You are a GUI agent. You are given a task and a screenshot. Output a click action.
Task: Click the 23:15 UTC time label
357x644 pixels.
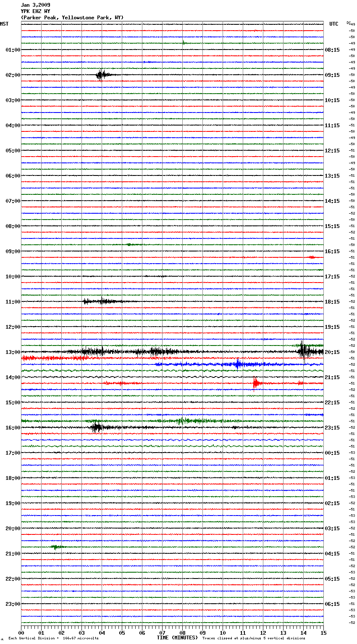tap(332, 428)
